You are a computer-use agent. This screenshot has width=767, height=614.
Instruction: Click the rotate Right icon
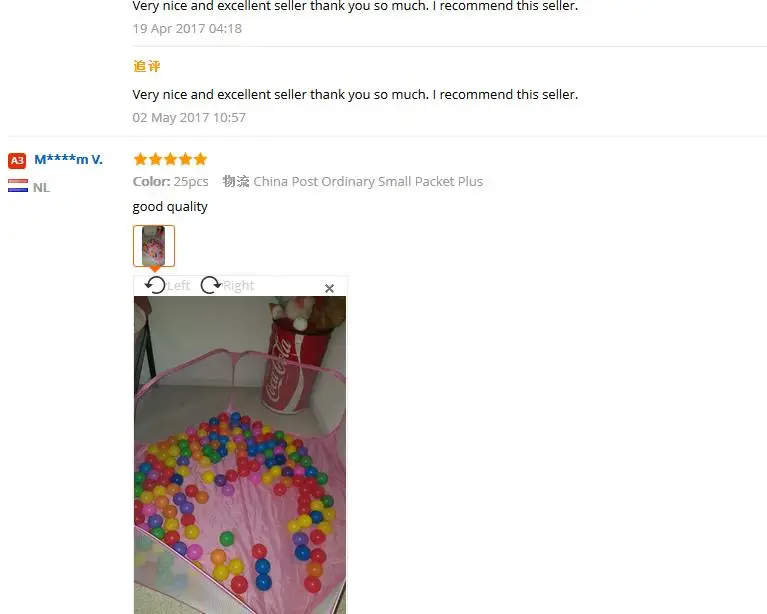tap(211, 285)
